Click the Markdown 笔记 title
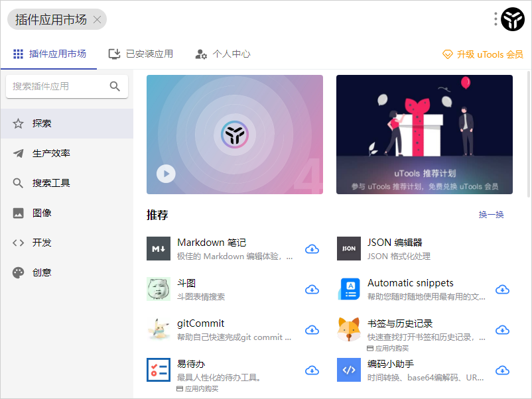Image resolution: width=532 pixels, height=399 pixels. [x=212, y=243]
